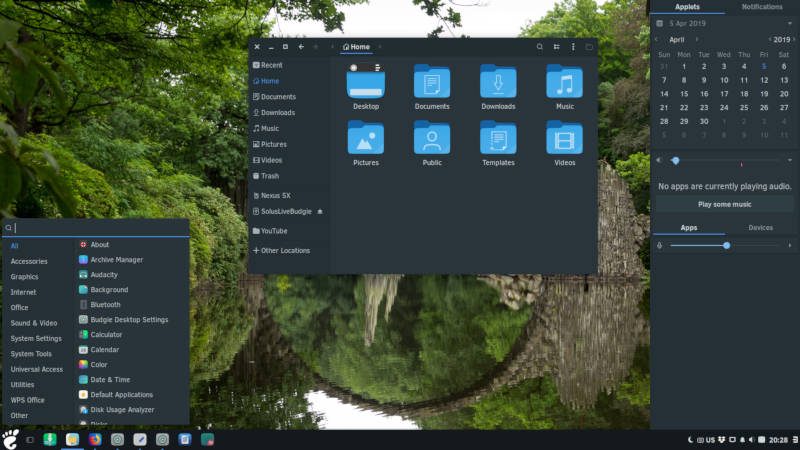Go to next year after 2019
Screen dimensions: 800x450
pos(794,39)
